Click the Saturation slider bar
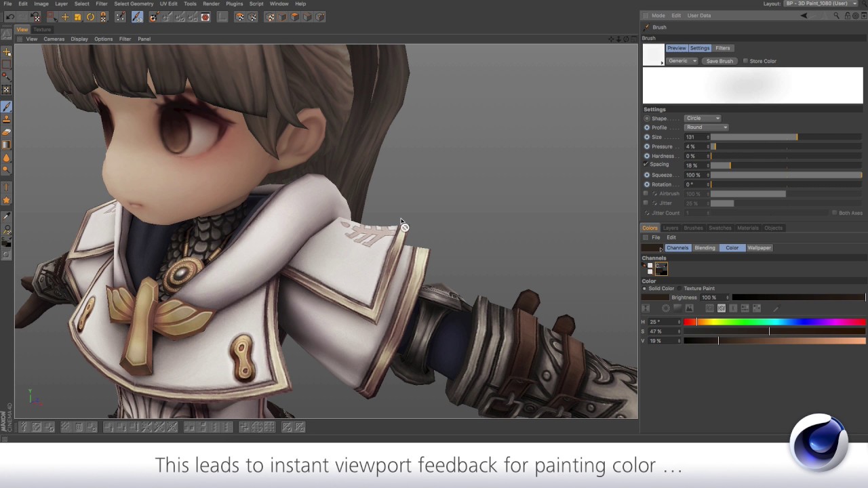868x488 pixels. pyautogui.click(x=774, y=331)
